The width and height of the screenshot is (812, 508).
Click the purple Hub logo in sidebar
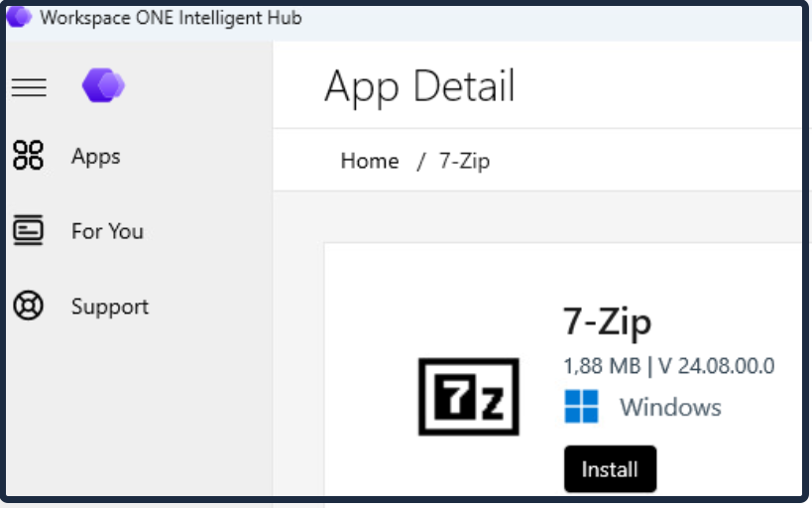tap(103, 85)
